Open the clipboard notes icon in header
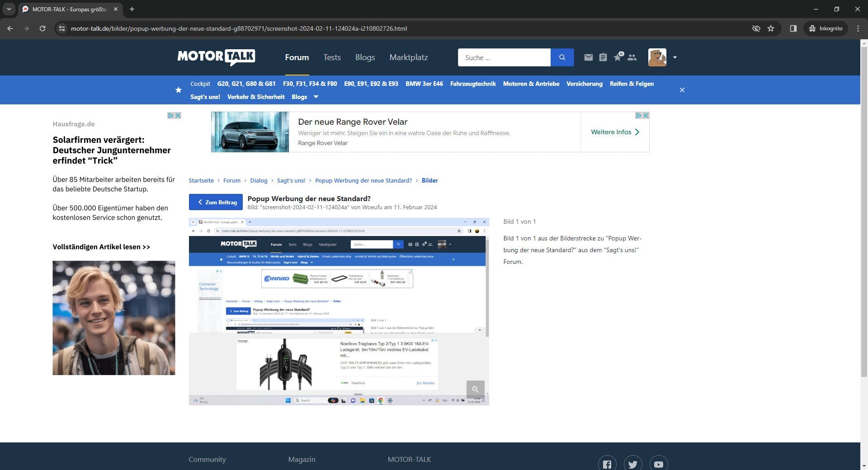This screenshot has width=868, height=470. point(603,57)
